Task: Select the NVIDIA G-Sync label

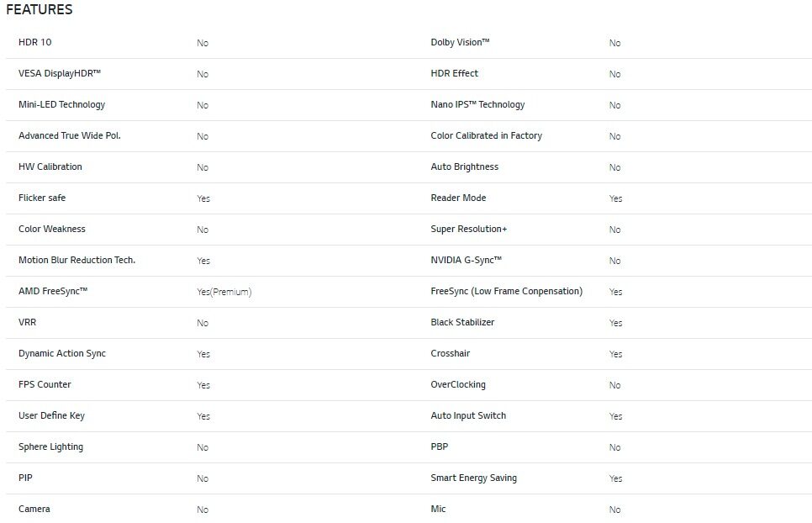Action: pyautogui.click(x=466, y=260)
